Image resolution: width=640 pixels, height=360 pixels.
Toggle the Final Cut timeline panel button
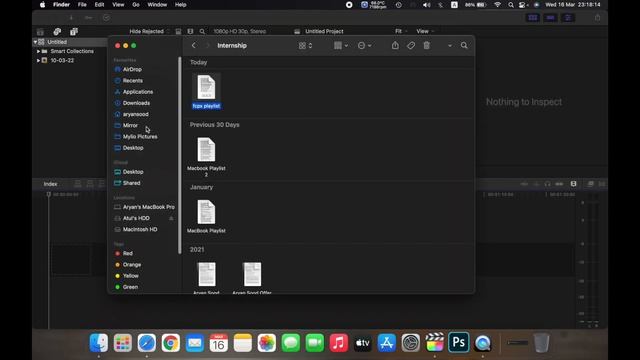coord(550,18)
